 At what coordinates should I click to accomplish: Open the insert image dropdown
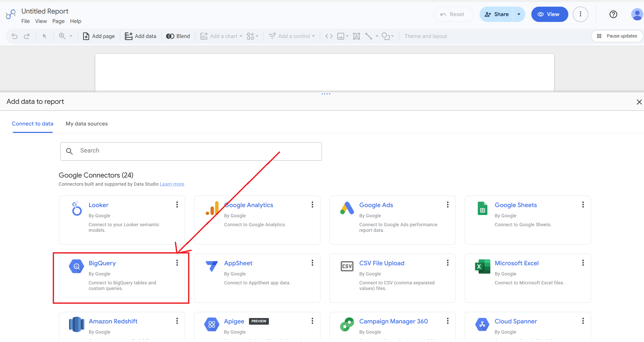(x=343, y=36)
